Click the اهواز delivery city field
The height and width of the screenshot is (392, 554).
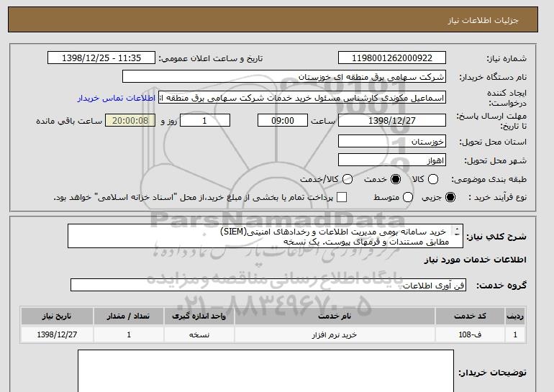point(391,160)
